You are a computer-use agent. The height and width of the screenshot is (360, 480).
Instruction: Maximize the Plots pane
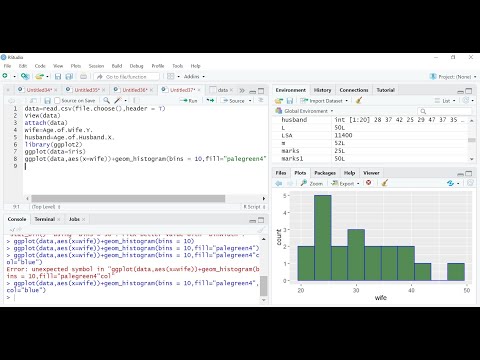click(469, 173)
